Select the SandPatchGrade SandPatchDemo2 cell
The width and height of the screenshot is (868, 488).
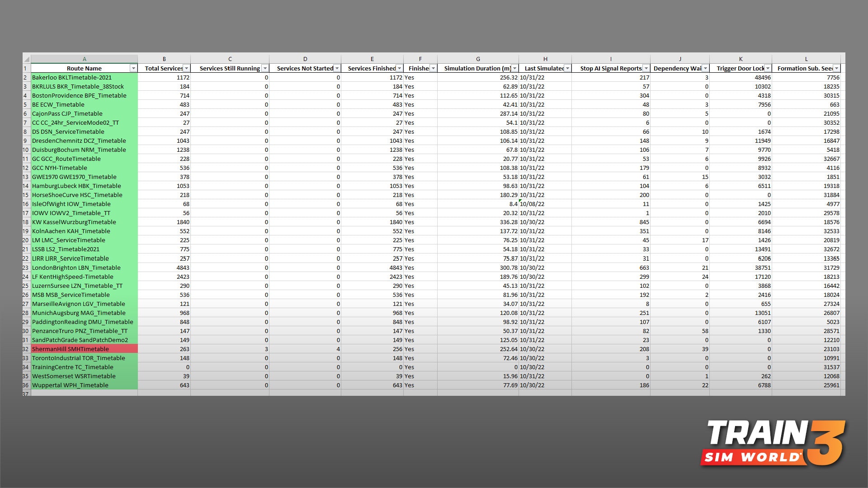tap(84, 340)
